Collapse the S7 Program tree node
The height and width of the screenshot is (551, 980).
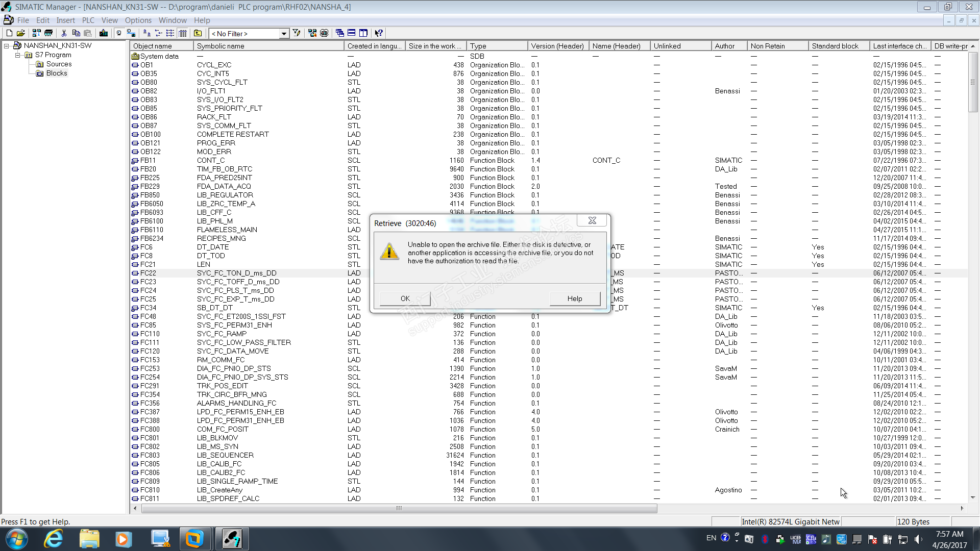pyautogui.click(x=17, y=55)
